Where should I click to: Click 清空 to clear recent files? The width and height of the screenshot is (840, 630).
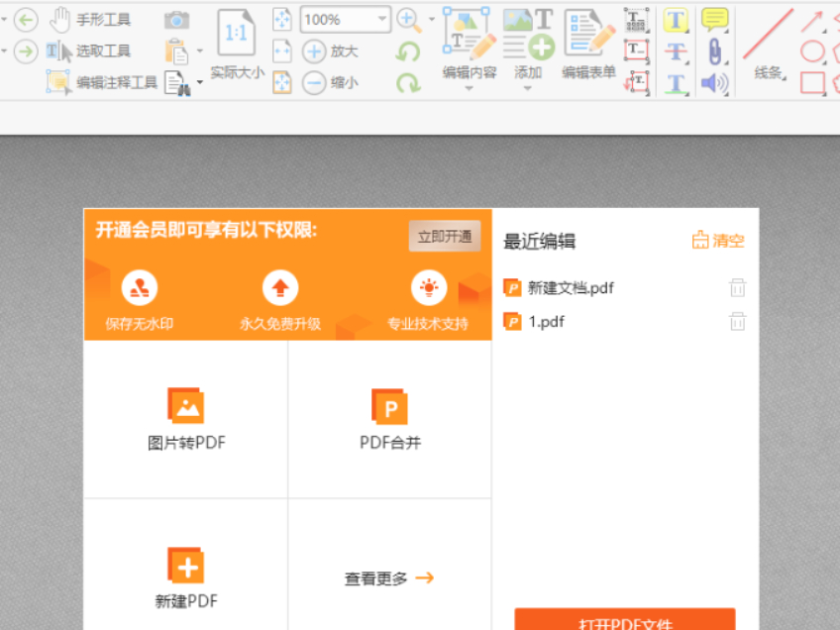[718, 241]
